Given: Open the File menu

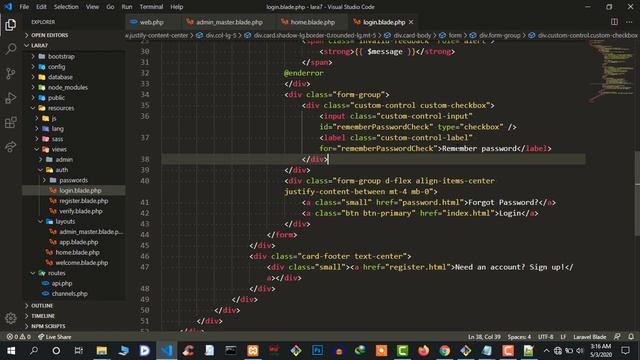Looking at the screenshot, I should click(24, 7).
